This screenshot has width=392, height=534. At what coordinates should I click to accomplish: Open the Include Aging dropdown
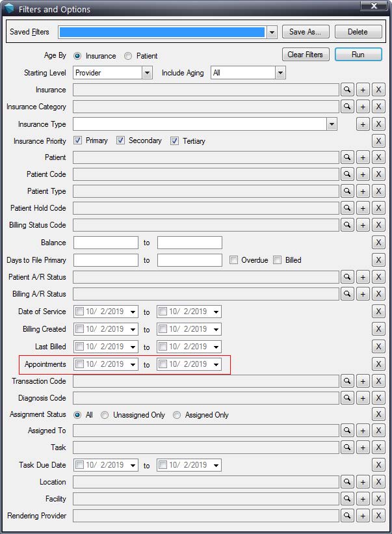click(x=280, y=73)
